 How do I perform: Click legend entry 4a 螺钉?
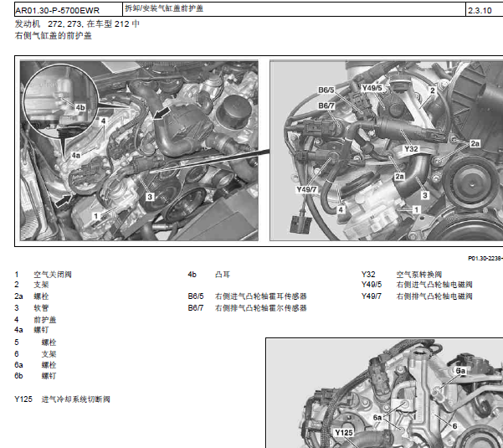coord(32,330)
